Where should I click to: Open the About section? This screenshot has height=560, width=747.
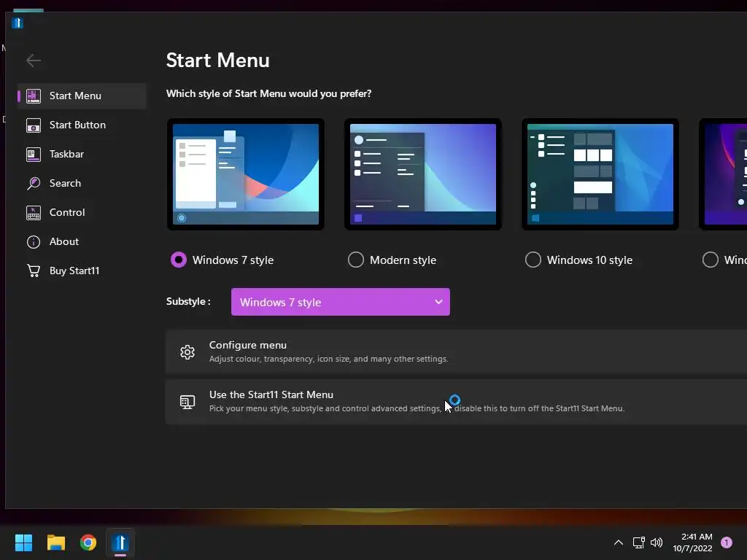point(82,242)
